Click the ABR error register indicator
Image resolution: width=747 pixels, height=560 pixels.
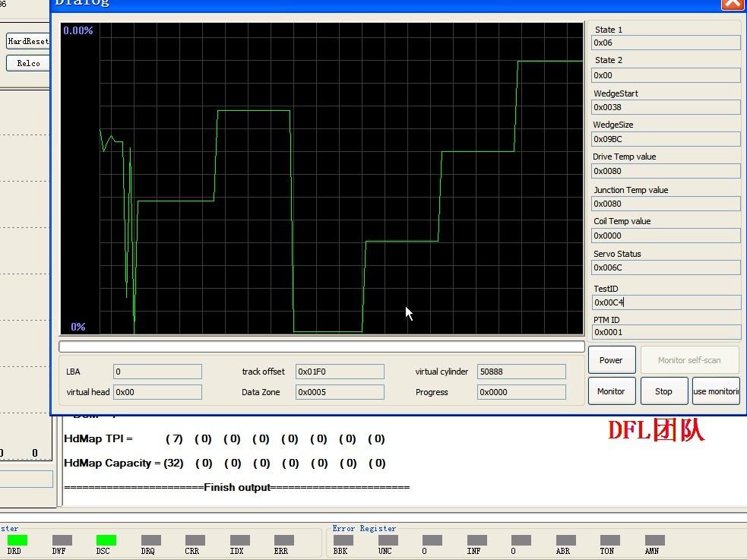(565, 540)
